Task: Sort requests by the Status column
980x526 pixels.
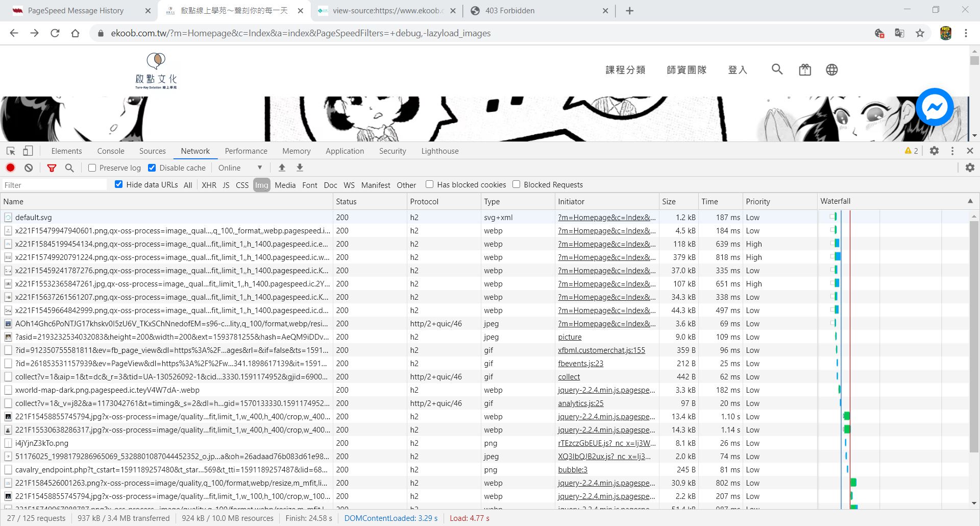Action: (x=370, y=201)
